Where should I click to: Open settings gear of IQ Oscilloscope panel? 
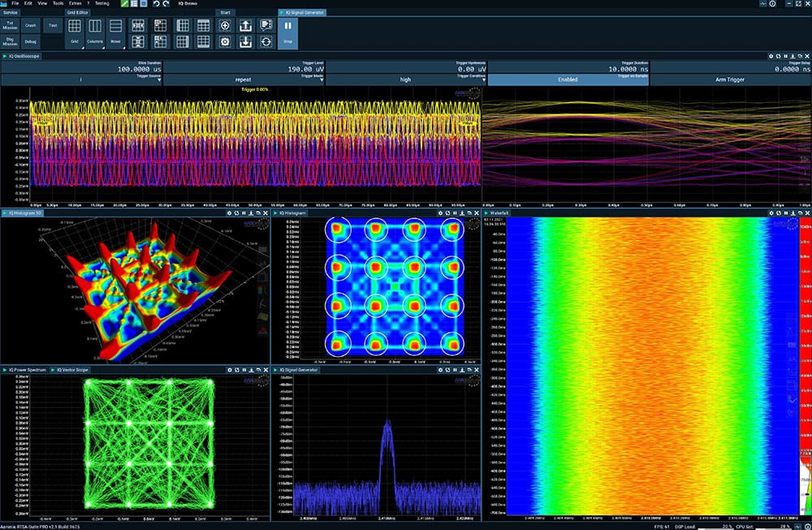click(x=771, y=56)
